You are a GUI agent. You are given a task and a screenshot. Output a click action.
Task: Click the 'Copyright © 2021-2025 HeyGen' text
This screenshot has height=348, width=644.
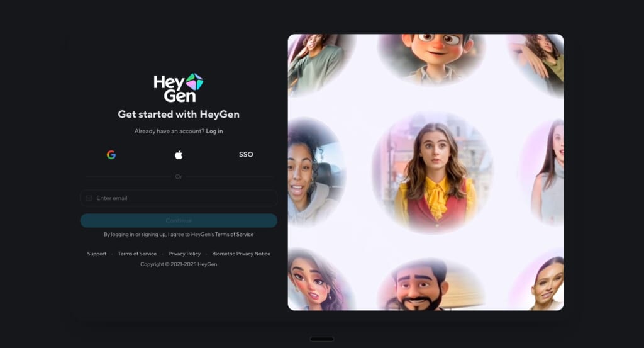tap(179, 264)
